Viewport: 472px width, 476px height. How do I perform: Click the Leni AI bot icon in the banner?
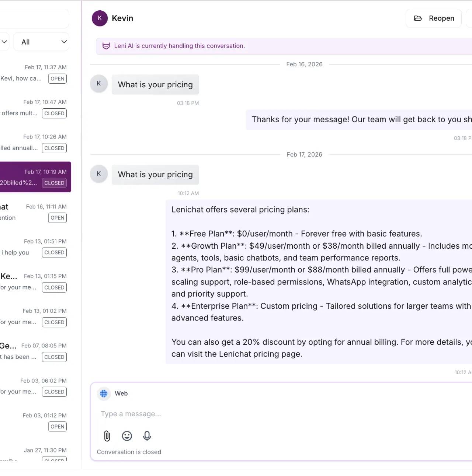coord(106,46)
